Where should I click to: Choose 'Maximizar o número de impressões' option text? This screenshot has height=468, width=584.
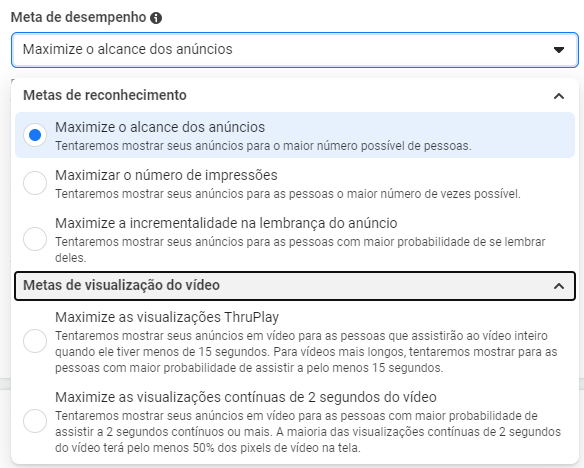[x=166, y=175]
